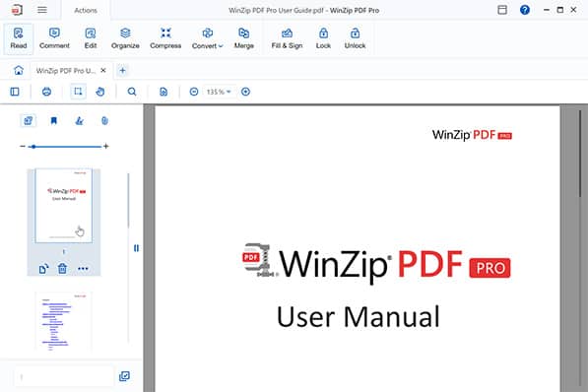This screenshot has height=392, width=588.
Task: Show the signatures panel
Action: click(79, 121)
